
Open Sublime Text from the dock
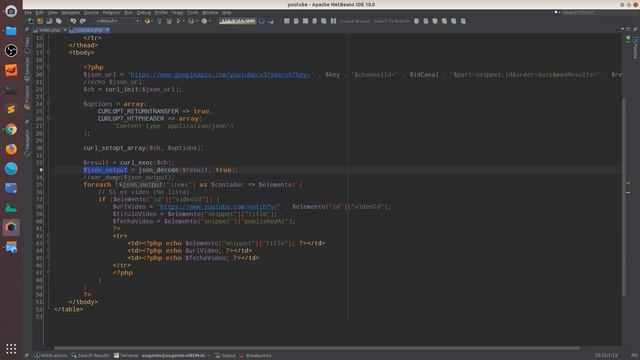(x=11, y=109)
